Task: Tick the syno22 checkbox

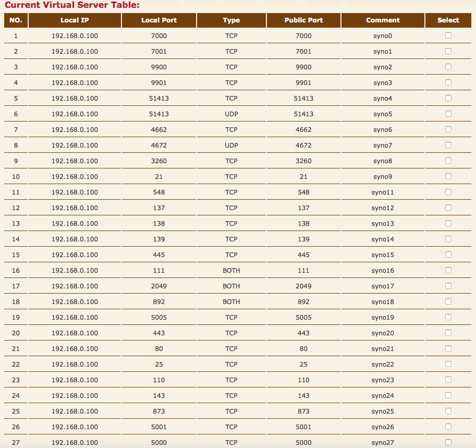Action: [x=448, y=364]
